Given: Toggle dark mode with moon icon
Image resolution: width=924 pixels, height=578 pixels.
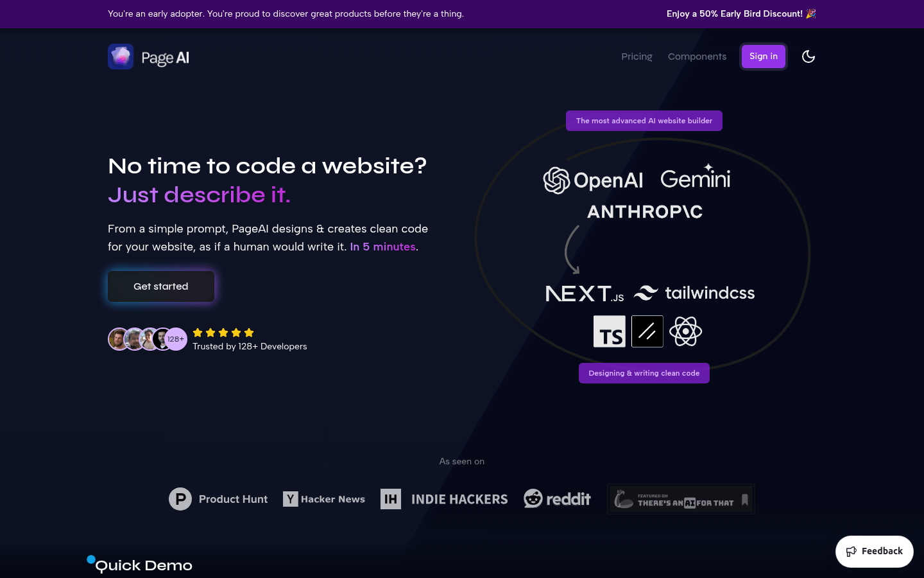Looking at the screenshot, I should tap(809, 57).
